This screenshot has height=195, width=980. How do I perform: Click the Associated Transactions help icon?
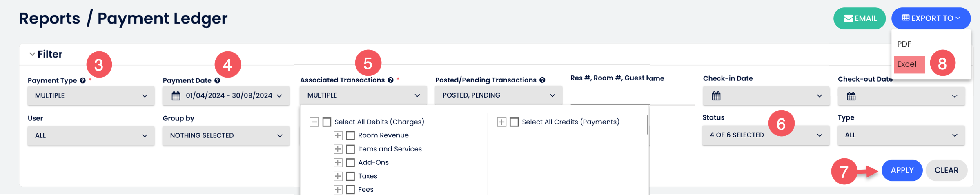coord(391,80)
